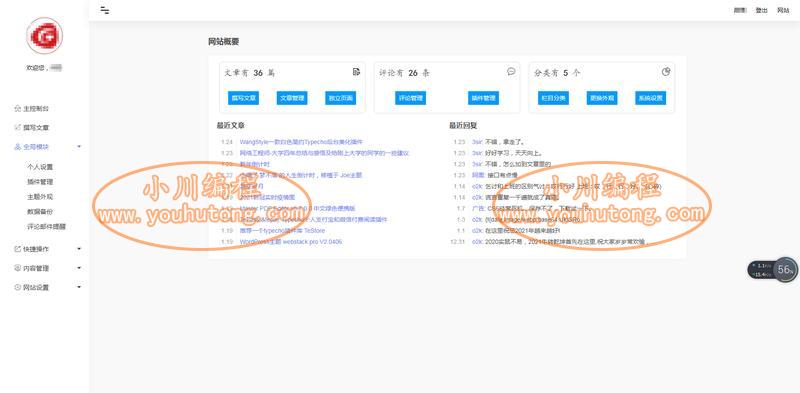This screenshot has height=393, width=800.
Task: Select 全局模块 in the sidebar
Action: point(36,147)
